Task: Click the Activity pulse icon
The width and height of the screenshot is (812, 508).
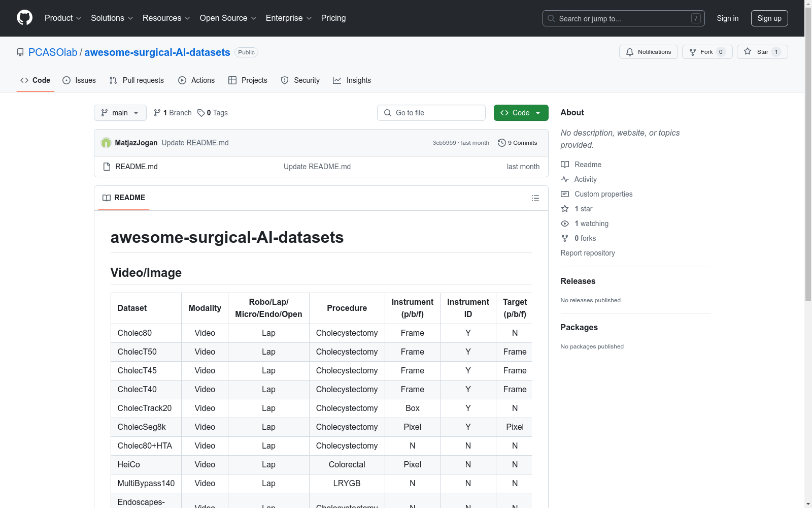Action: tap(565, 179)
